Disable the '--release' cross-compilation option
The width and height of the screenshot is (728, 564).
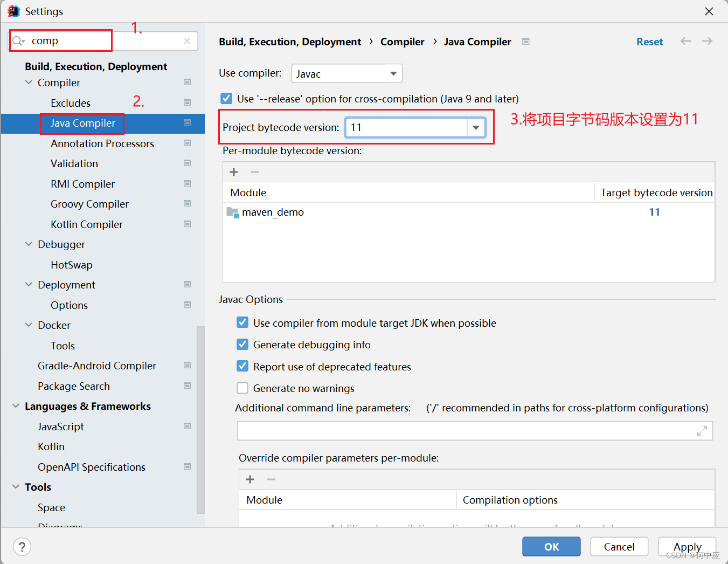(x=226, y=99)
